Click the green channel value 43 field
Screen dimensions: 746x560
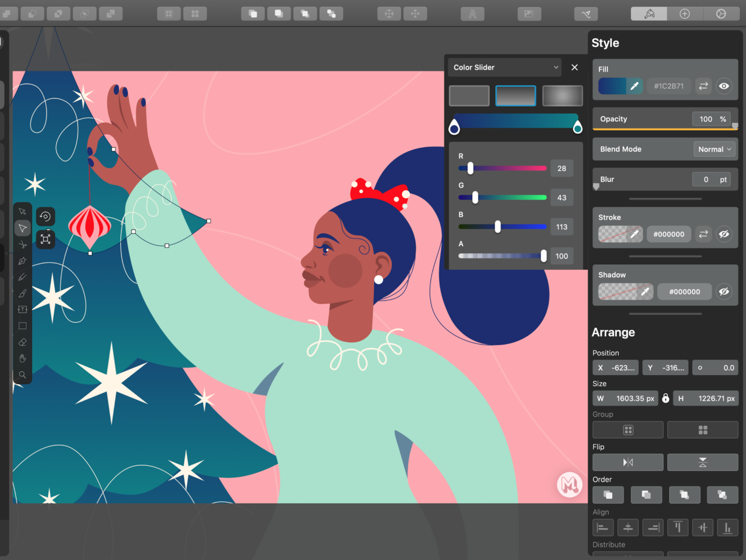point(562,197)
